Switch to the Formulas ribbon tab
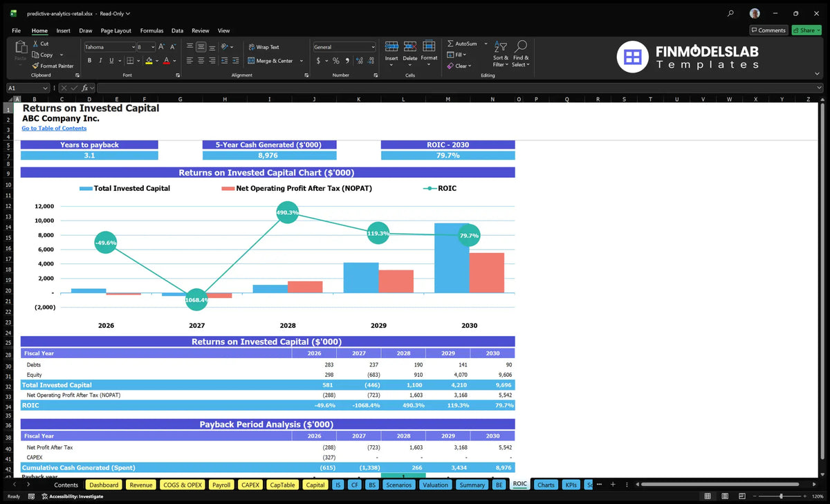830x504 pixels. 151,30
